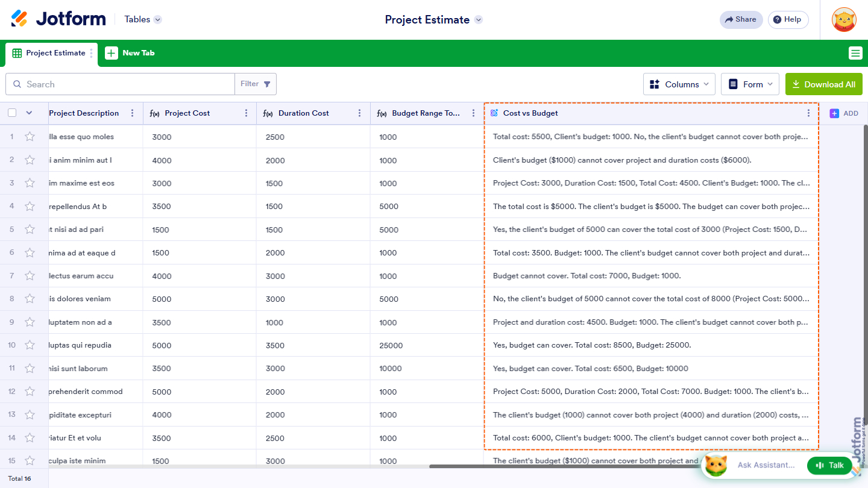Viewport: 868px width, 488px height.
Task: Open the Help button
Action: pos(788,19)
